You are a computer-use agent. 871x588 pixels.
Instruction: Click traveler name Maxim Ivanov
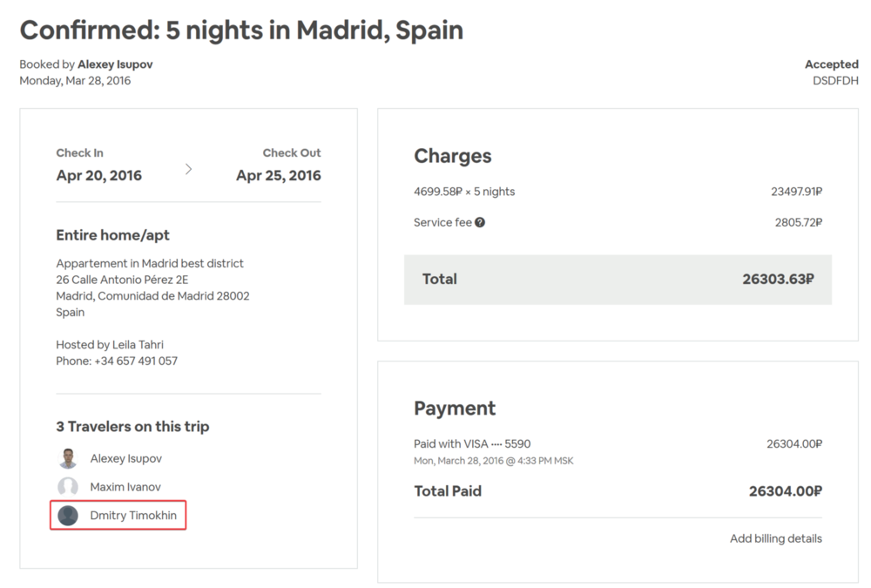125,487
